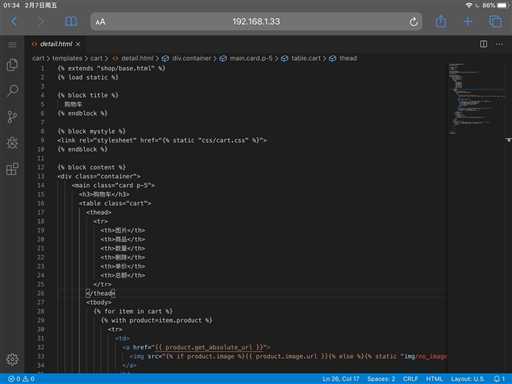Click '<tbody>' tag line
This screenshot has width=512, height=384.
click(99, 302)
